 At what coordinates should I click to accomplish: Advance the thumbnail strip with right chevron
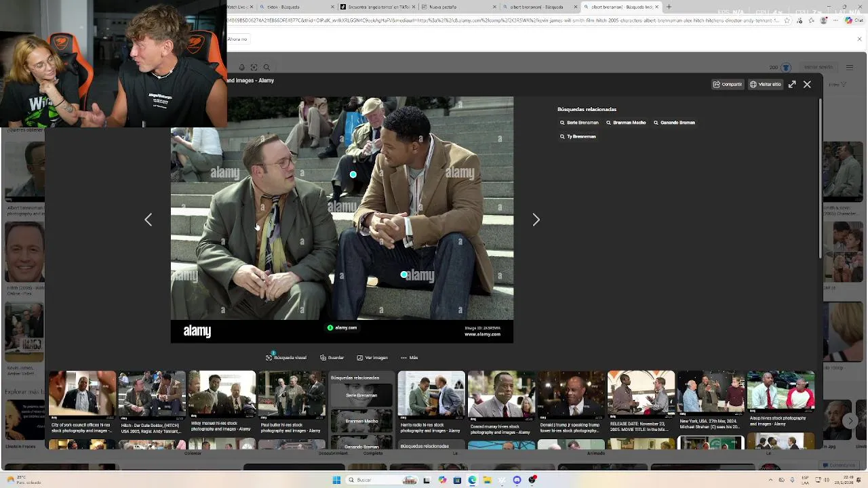pos(850,421)
